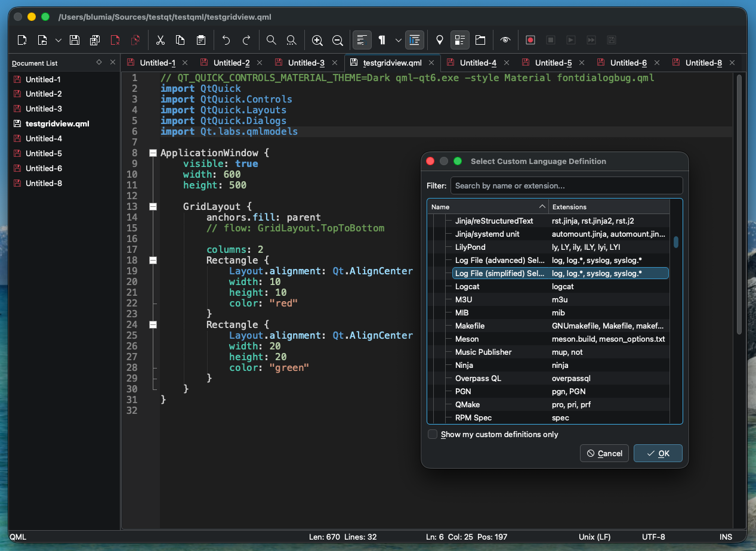This screenshot has width=756, height=551.
Task: Click Cancel in the language definition dialog
Action: tap(604, 453)
